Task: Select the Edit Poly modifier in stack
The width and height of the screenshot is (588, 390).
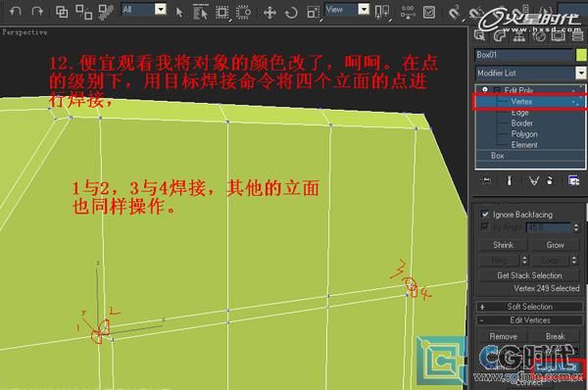Action: coord(518,90)
